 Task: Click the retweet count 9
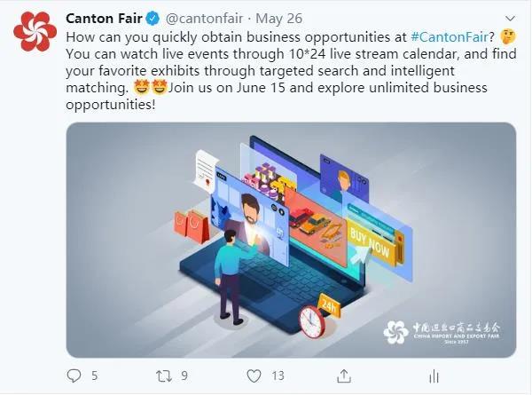coord(184,375)
